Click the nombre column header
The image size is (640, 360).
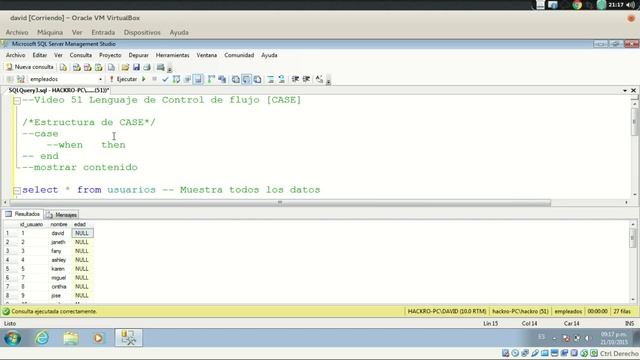point(59,224)
